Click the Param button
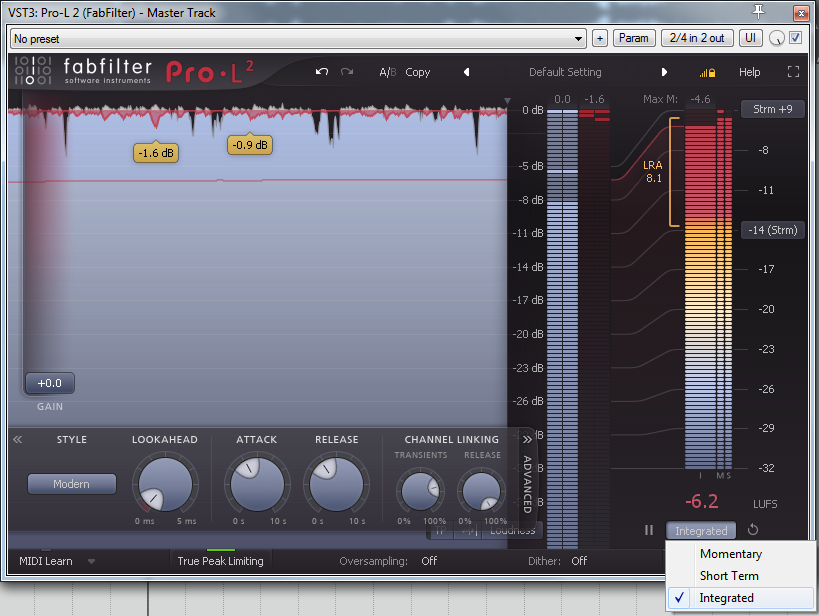 634,38
